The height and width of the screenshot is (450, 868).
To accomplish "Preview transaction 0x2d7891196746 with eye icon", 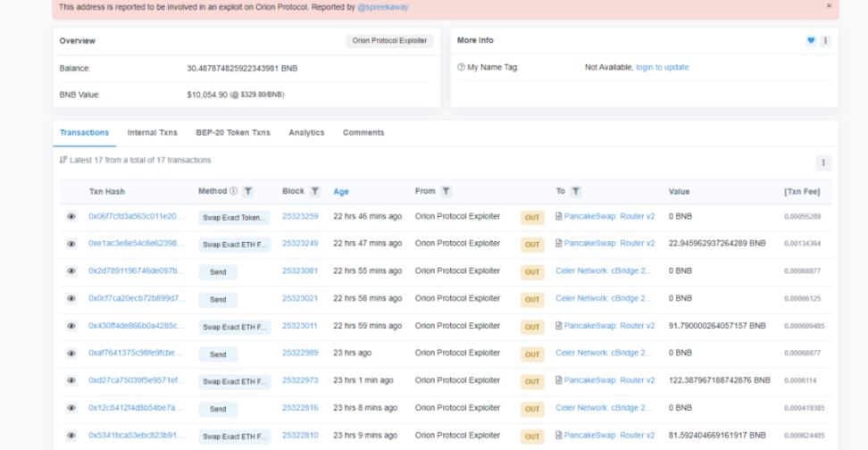I will pos(71,271).
